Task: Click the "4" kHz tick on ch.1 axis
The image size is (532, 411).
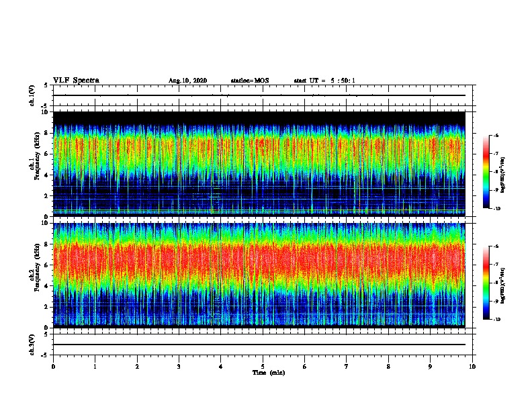Action: coord(46,175)
